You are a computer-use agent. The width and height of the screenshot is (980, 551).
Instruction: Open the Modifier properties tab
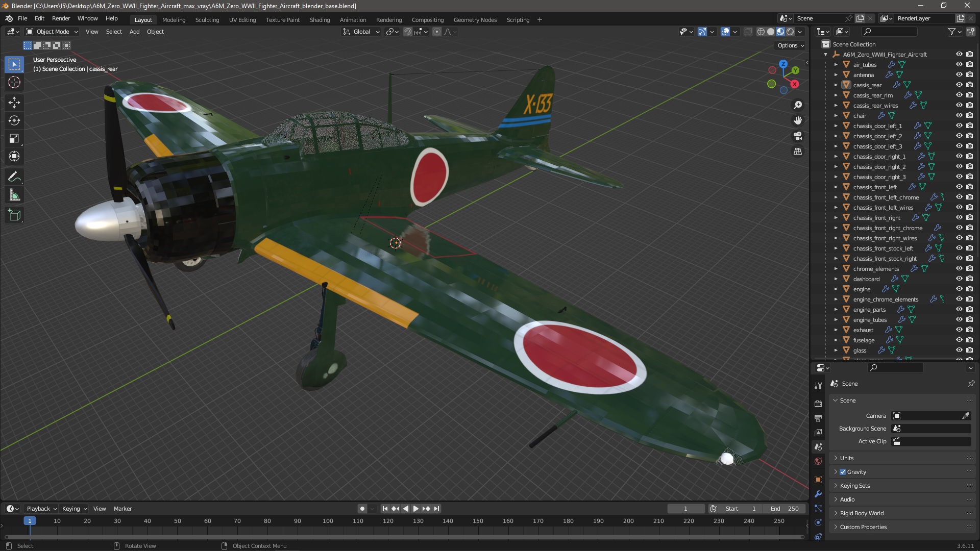[818, 494]
